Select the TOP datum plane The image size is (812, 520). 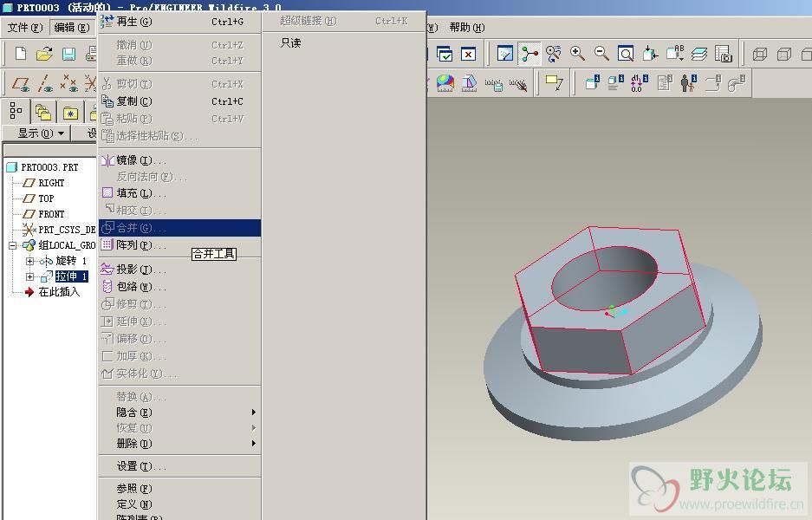[x=46, y=198]
